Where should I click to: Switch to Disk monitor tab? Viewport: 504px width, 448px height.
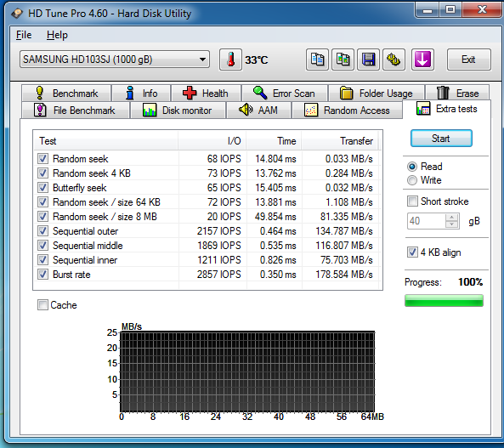pos(178,111)
